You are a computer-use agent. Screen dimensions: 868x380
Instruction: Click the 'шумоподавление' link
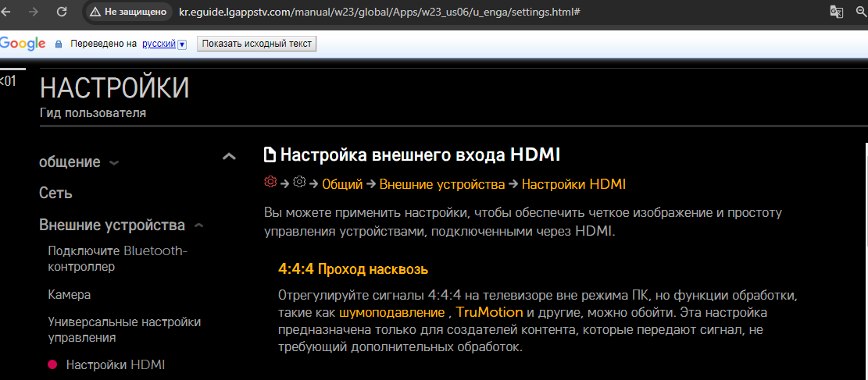(x=391, y=312)
